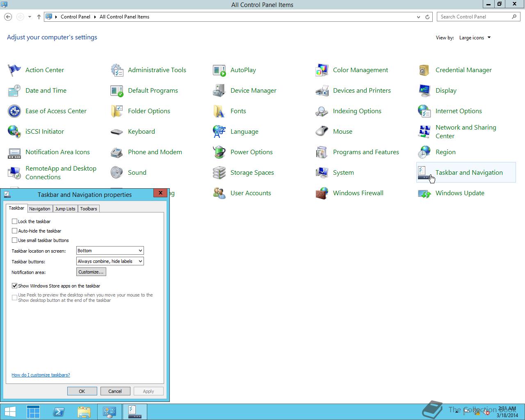Switch to the Navigation tab
The height and width of the screenshot is (420, 525).
(x=40, y=209)
